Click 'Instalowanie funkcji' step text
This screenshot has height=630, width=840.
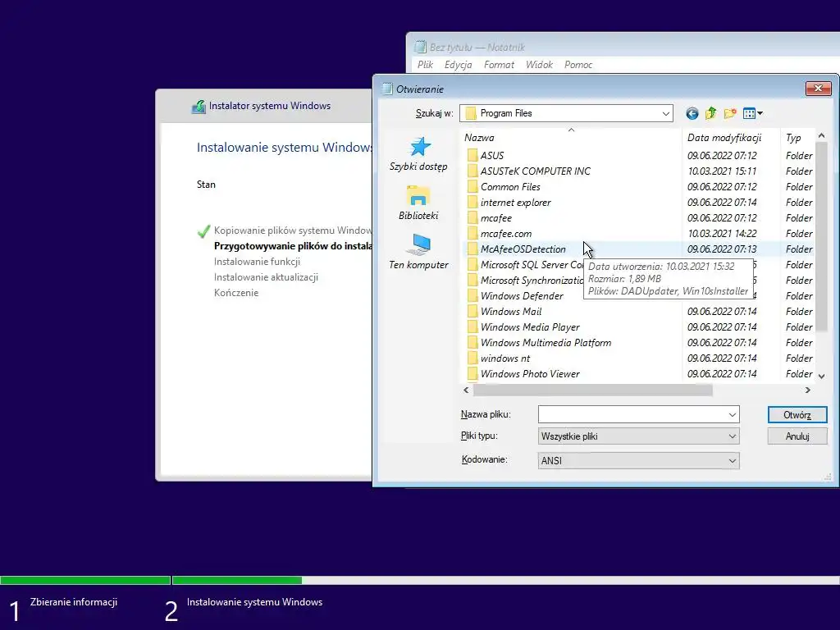257,262
